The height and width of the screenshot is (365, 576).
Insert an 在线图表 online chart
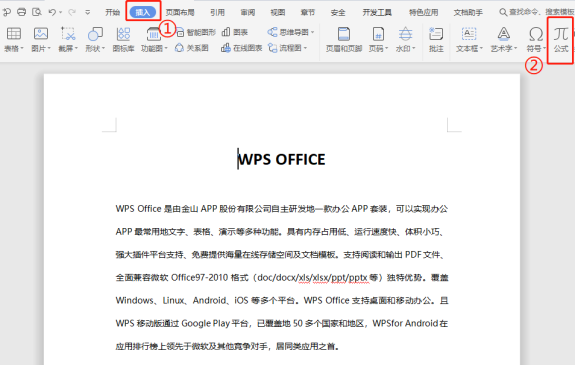242,48
